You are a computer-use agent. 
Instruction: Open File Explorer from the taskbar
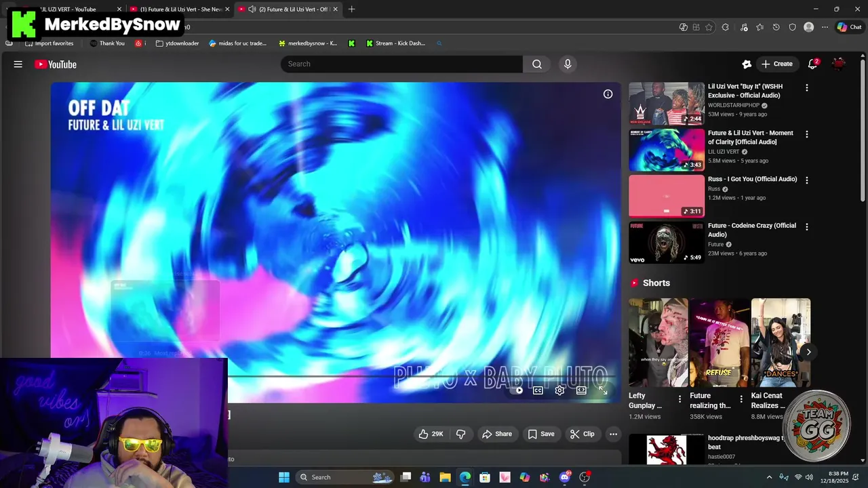445,477
